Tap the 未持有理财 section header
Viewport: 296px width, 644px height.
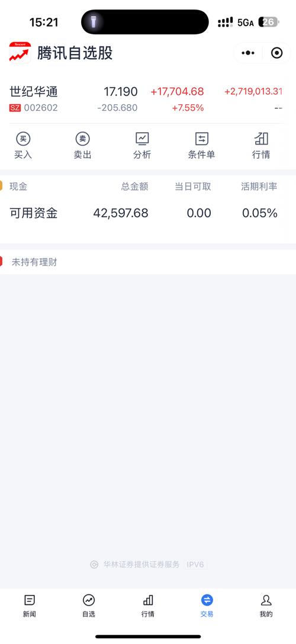point(34,262)
